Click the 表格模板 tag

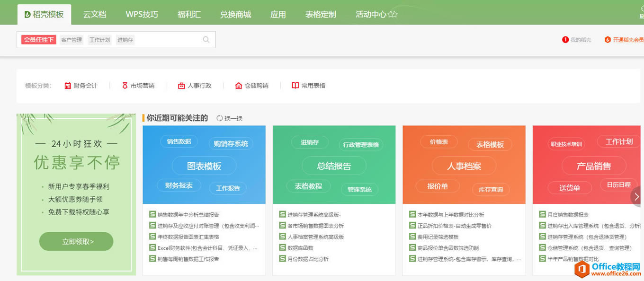pyautogui.click(x=490, y=144)
